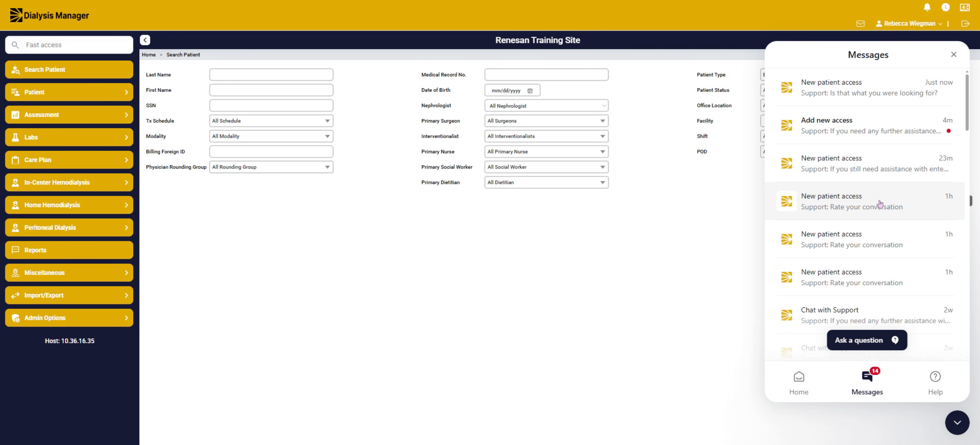Click the clock icon in top bar
980x445 pixels.
[x=945, y=7]
